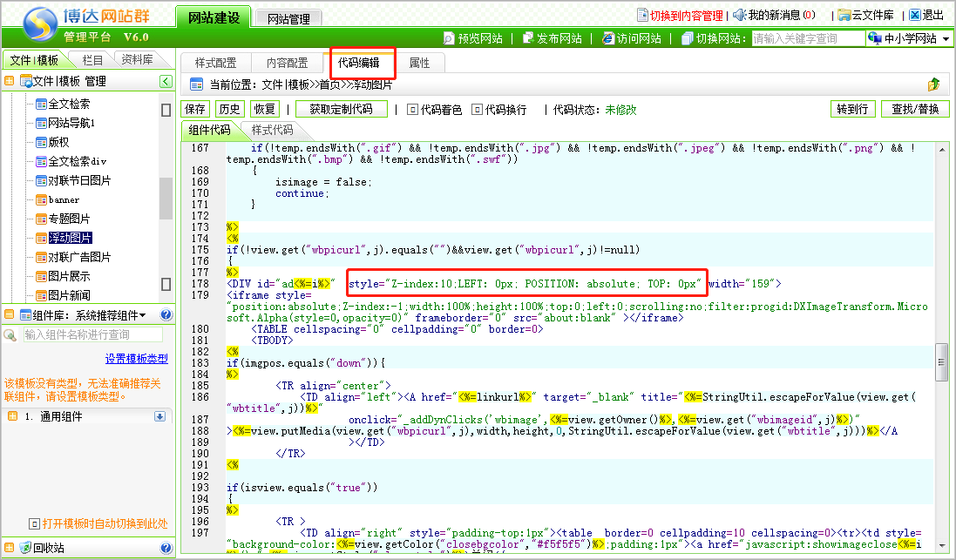Viewport: 956px width, 560px height.
Task: Click the 发布网站 publish site icon
Action: pos(528,38)
